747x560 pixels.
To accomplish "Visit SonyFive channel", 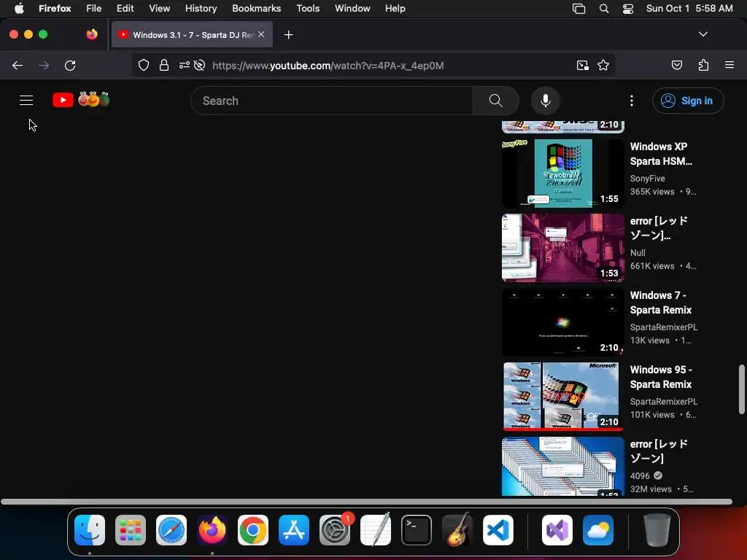I will [647, 179].
